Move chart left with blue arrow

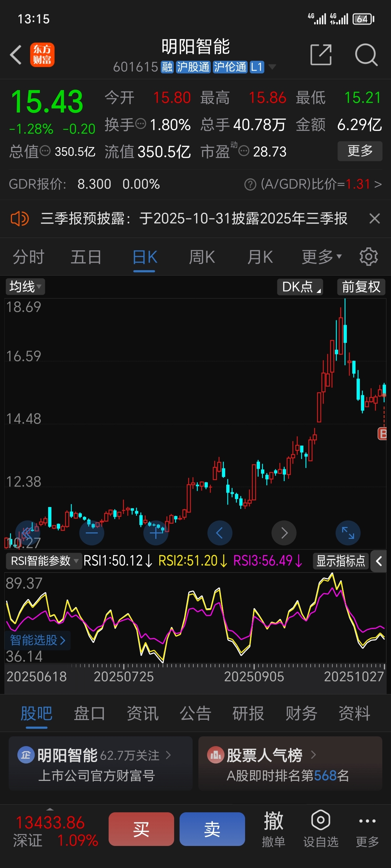[x=220, y=533]
